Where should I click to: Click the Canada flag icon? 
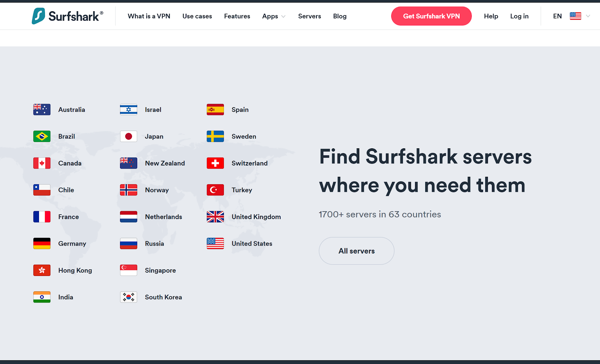click(x=42, y=163)
